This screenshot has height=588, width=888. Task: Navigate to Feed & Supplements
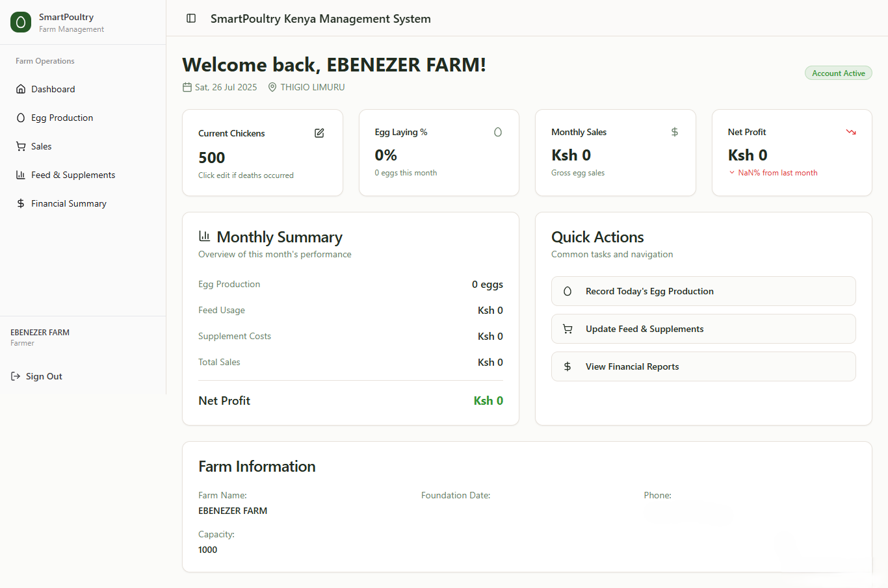[x=73, y=175]
